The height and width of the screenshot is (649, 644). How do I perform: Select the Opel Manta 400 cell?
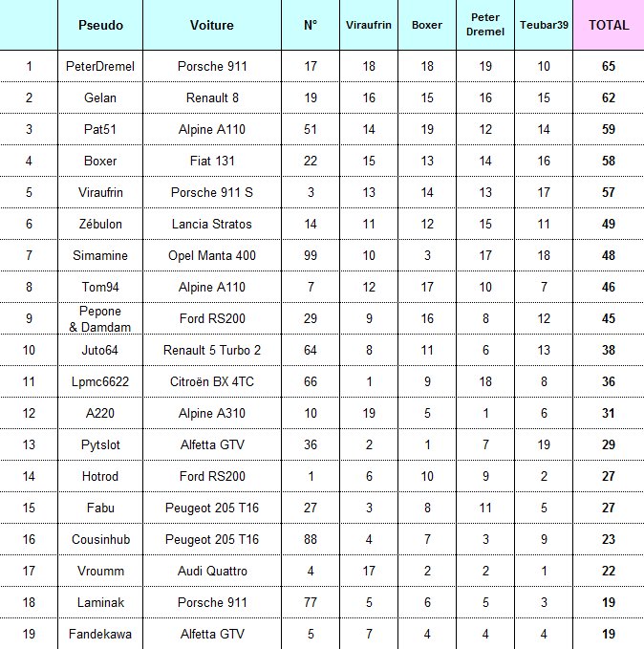point(212,255)
